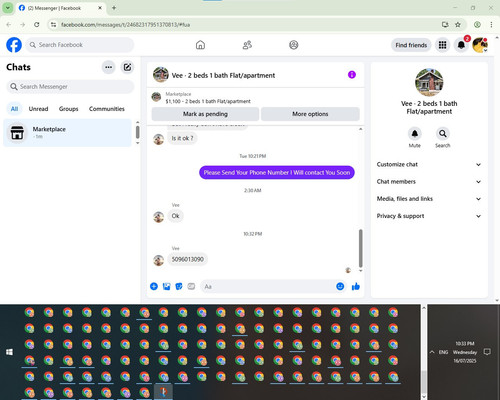The height and width of the screenshot is (400, 500).
Task: Send a thumbs up like
Action: (356, 286)
